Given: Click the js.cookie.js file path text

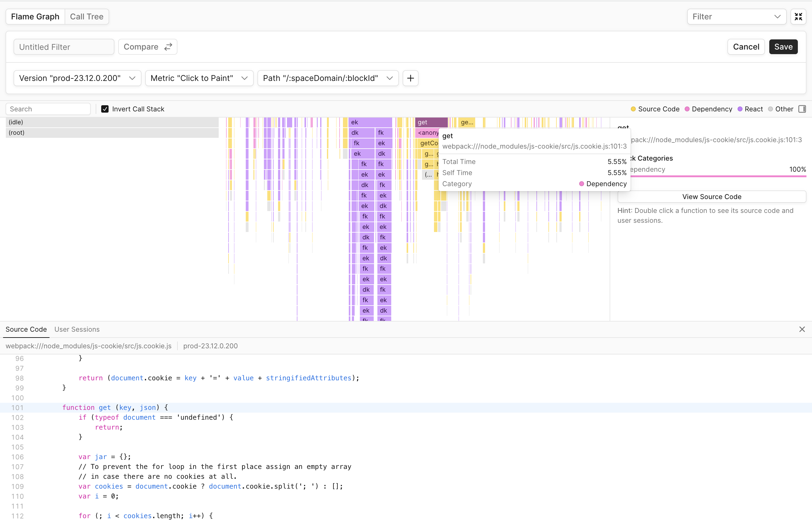Looking at the screenshot, I should [x=88, y=346].
